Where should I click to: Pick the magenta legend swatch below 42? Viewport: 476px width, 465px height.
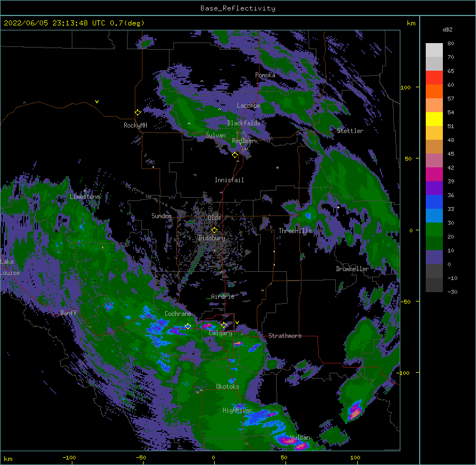point(434,174)
